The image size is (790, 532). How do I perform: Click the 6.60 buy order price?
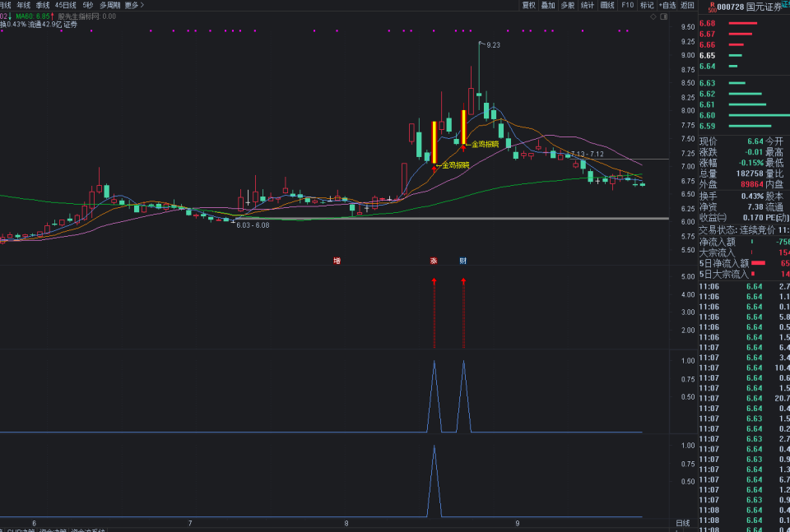coord(708,115)
